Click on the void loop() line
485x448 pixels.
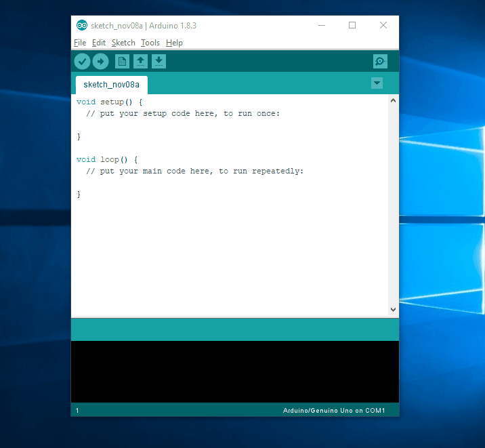(x=107, y=159)
